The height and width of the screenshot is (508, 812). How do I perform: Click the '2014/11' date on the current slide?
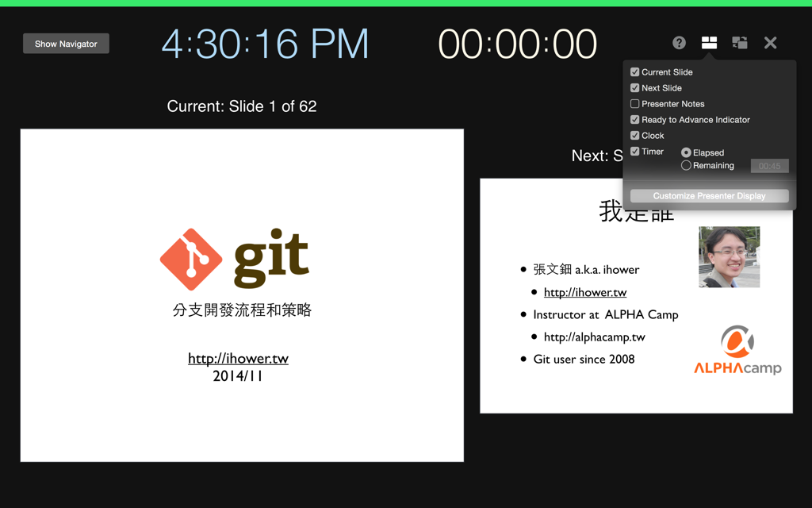click(238, 375)
